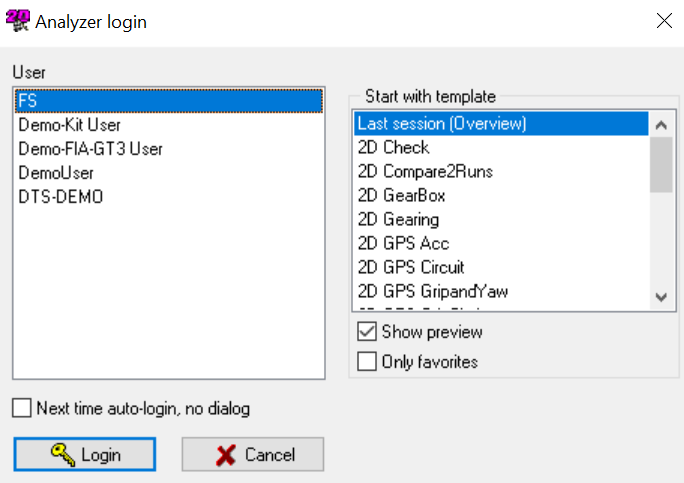Choose the 2D Check template

394,148
